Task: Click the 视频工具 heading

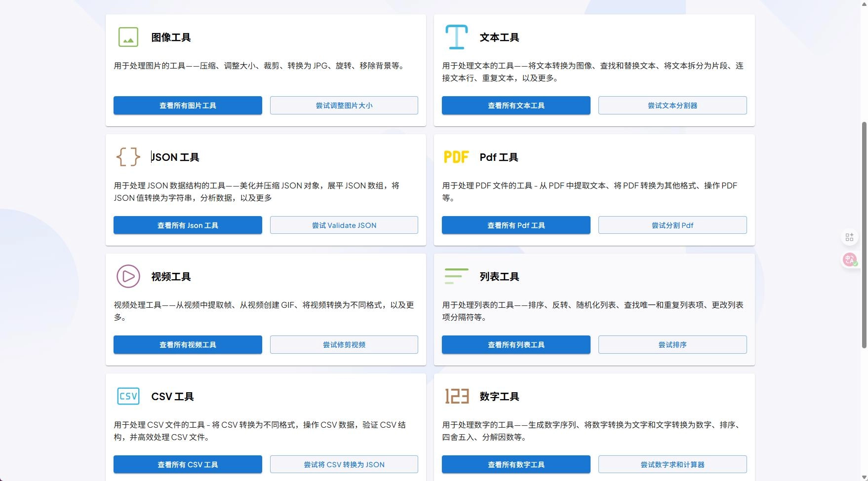Action: coord(171,277)
